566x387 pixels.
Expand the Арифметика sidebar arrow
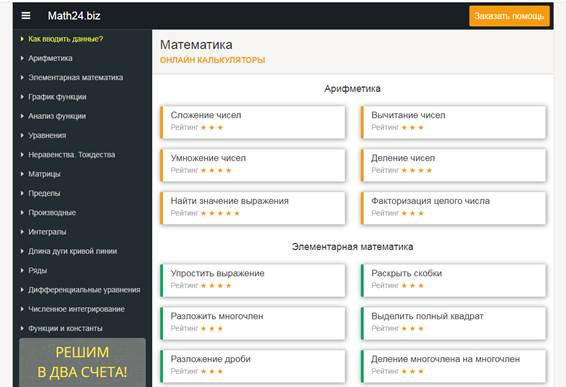[22, 58]
